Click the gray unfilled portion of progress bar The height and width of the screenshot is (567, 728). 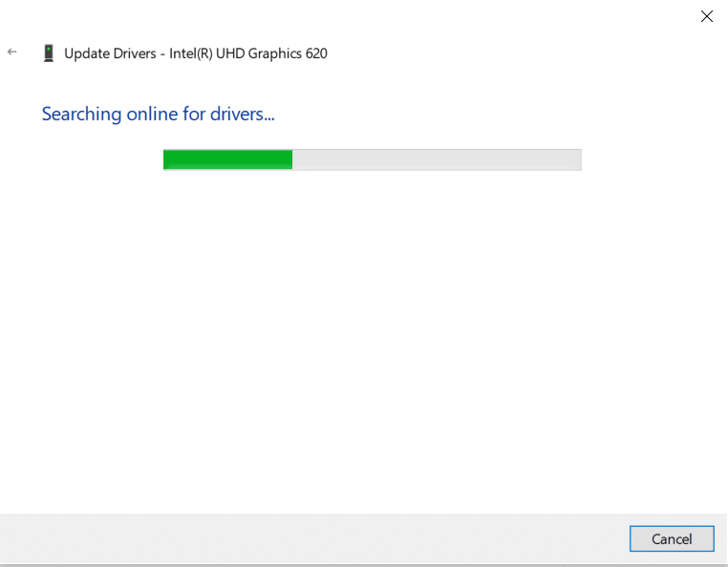(x=436, y=159)
